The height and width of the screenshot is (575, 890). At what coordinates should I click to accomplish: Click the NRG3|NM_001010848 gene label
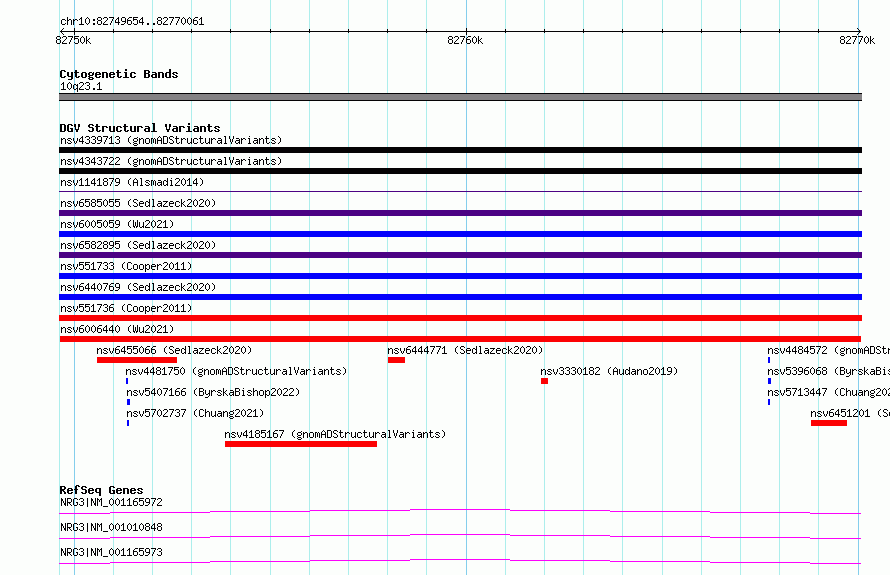[x=111, y=527]
